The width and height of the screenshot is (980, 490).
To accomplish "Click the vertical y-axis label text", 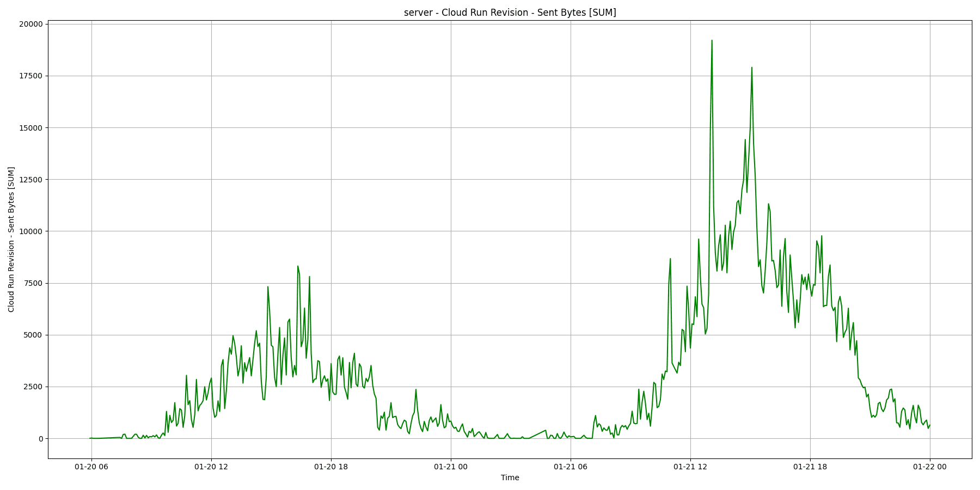I will click(x=11, y=240).
